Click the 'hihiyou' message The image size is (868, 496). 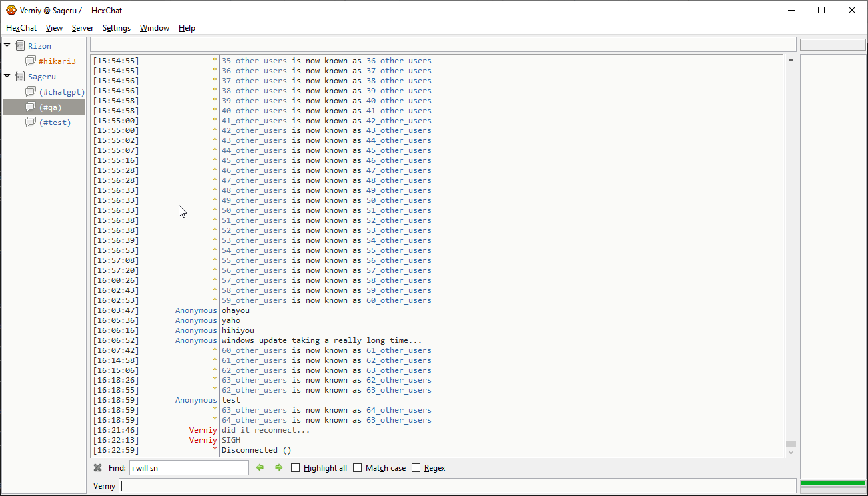(238, 330)
